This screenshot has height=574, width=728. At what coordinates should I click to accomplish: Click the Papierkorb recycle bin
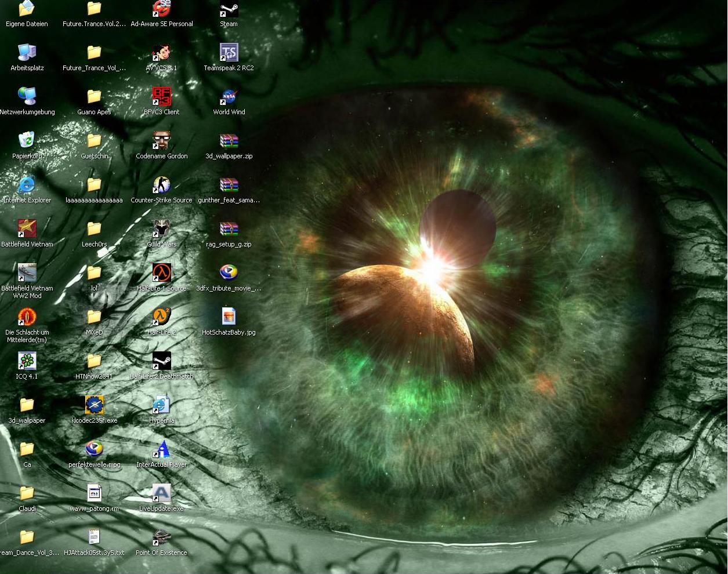pos(27,141)
